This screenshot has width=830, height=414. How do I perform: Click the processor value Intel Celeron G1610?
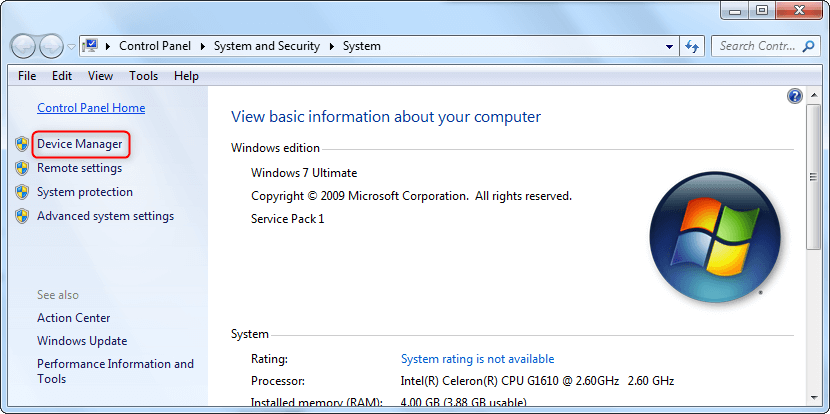click(537, 381)
